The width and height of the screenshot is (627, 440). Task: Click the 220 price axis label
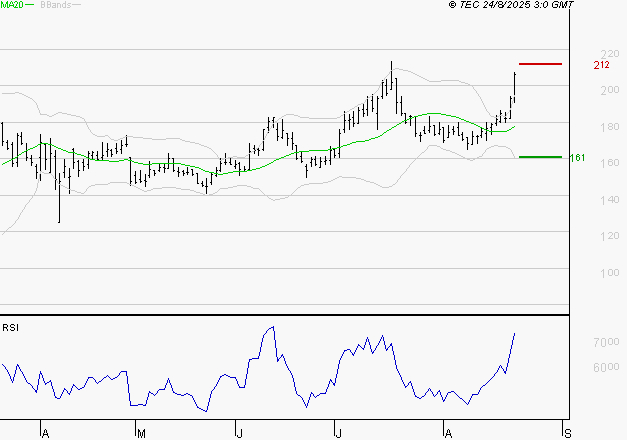(x=581, y=54)
